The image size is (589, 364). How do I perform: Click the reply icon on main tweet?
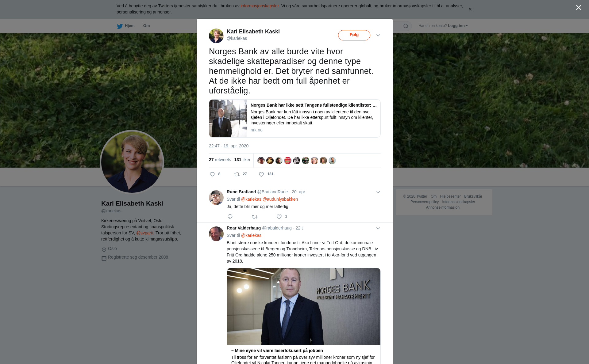[212, 174]
